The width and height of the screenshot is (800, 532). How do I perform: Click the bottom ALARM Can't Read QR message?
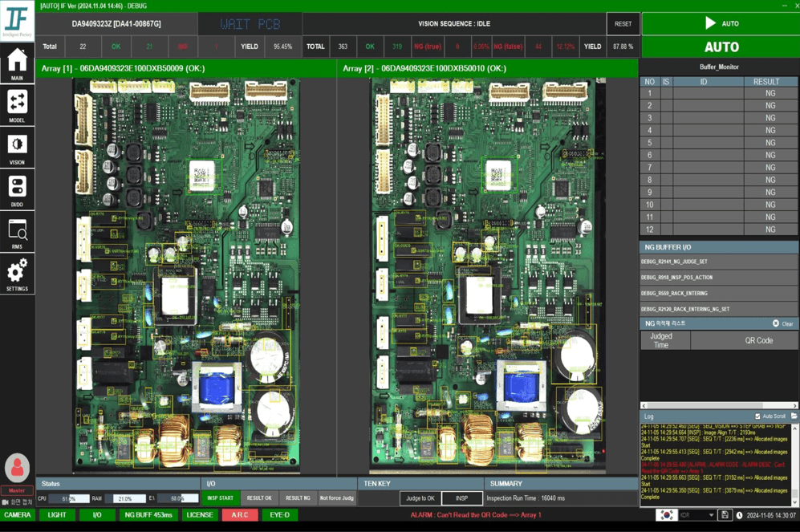pyautogui.click(x=476, y=515)
